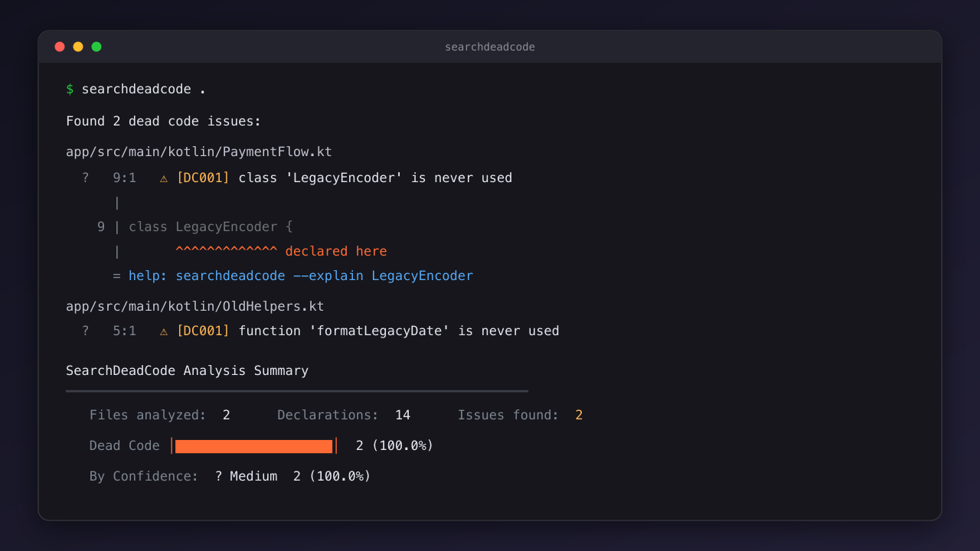Image resolution: width=980 pixels, height=551 pixels.
Task: Click 'Dead Code' bar label
Action: point(125,445)
